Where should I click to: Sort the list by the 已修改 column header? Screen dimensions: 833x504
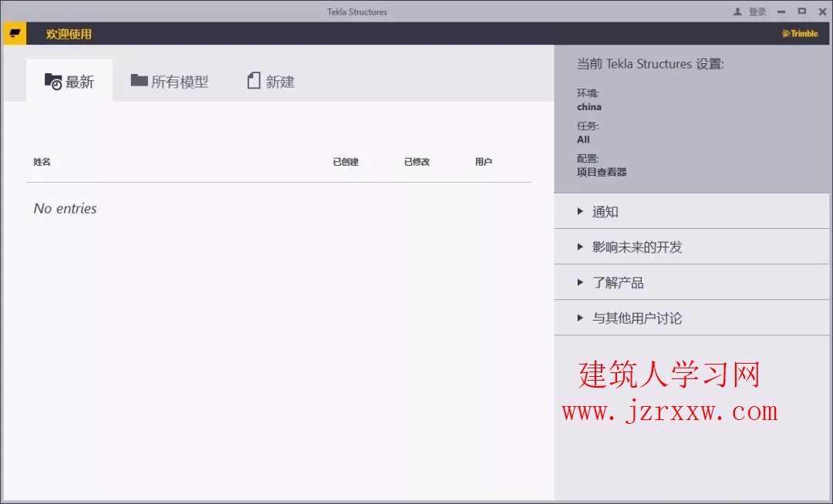pyautogui.click(x=417, y=162)
